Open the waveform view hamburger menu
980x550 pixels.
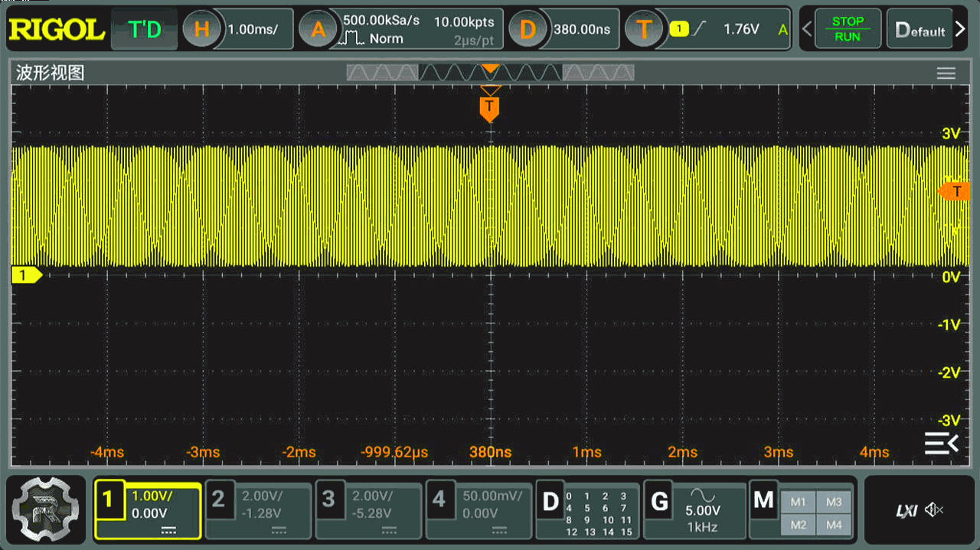tap(946, 73)
